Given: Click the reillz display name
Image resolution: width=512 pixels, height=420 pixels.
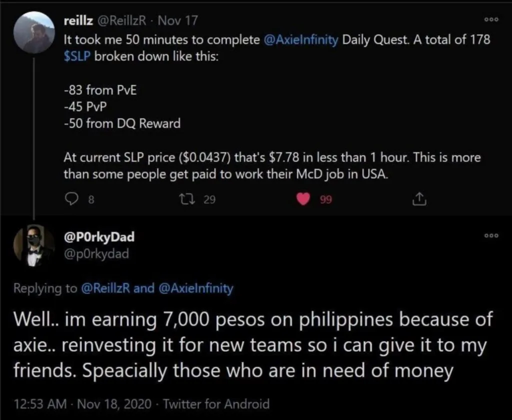Looking at the screenshot, I should [x=78, y=20].
